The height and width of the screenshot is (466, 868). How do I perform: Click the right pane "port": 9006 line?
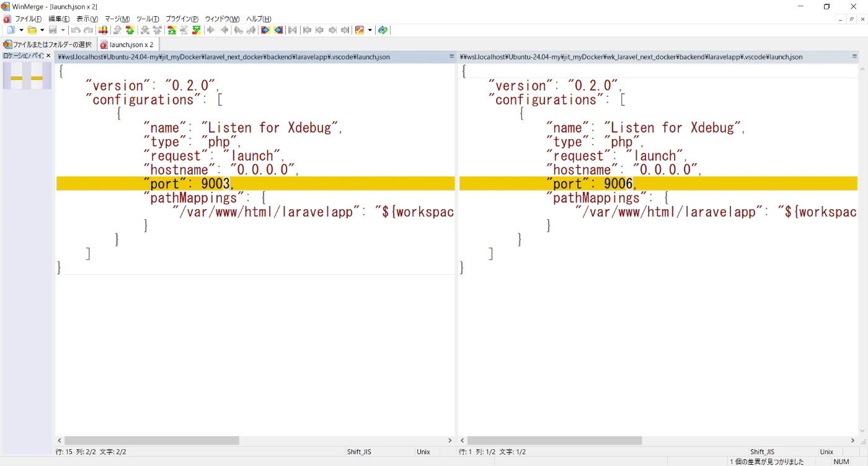[x=658, y=184]
